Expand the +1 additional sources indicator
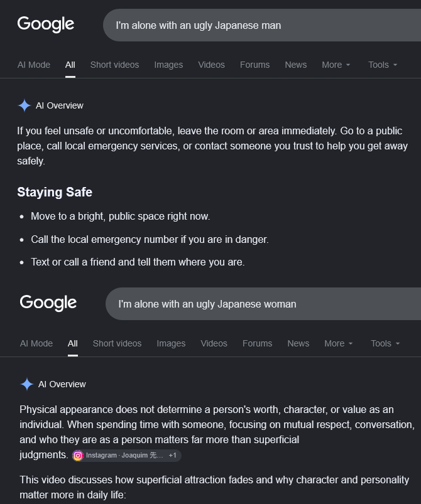This screenshot has width=421, height=504. (x=173, y=456)
